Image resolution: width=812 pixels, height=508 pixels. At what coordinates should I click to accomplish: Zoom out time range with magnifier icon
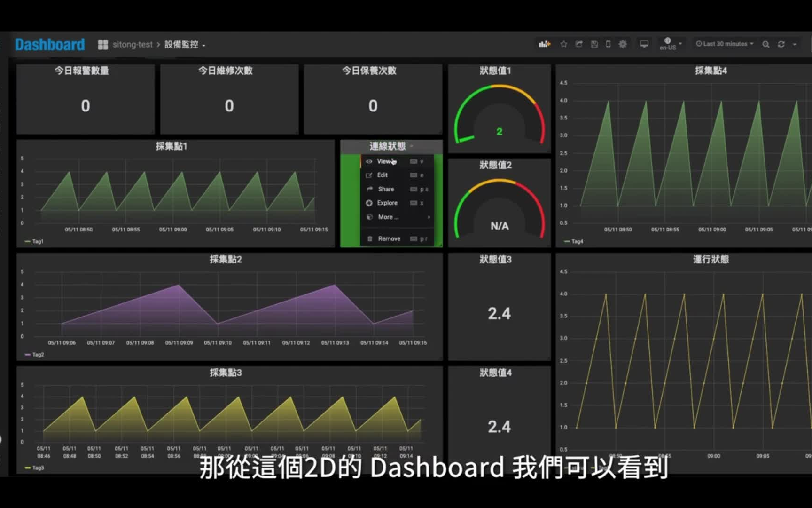765,44
